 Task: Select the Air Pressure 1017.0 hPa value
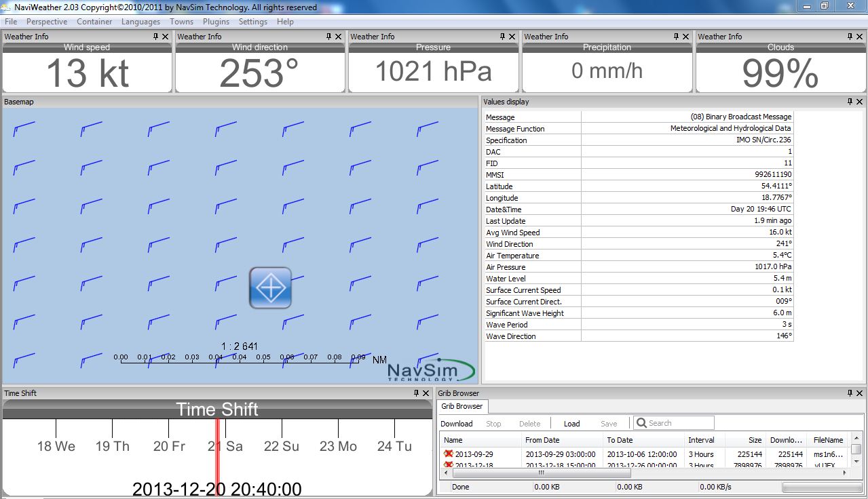pos(773,267)
